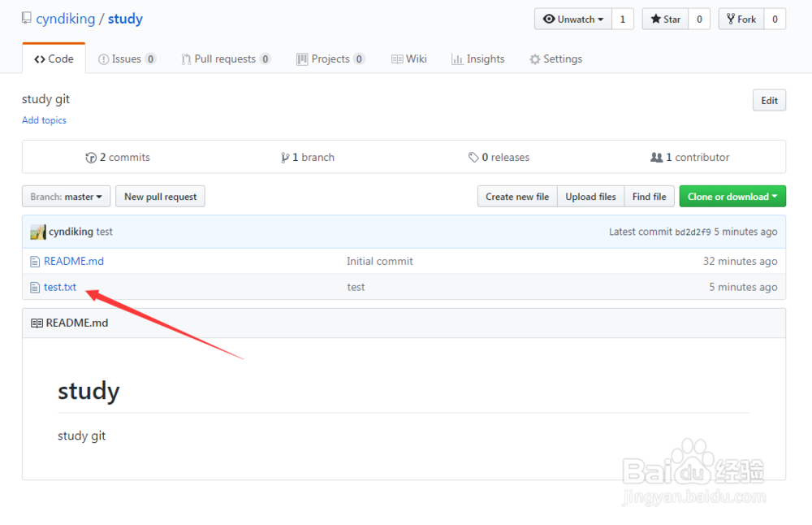This screenshot has height=525, width=812.
Task: Expand Clone or download dropdown
Action: (732, 197)
